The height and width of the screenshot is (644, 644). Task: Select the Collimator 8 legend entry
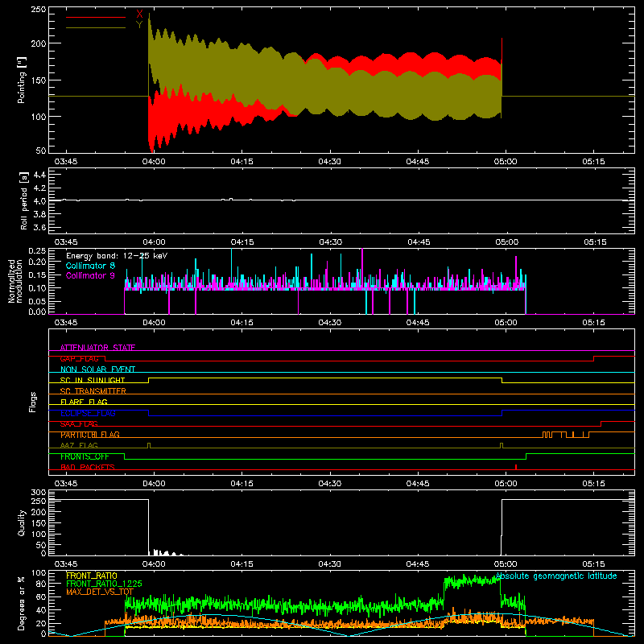coord(90,266)
